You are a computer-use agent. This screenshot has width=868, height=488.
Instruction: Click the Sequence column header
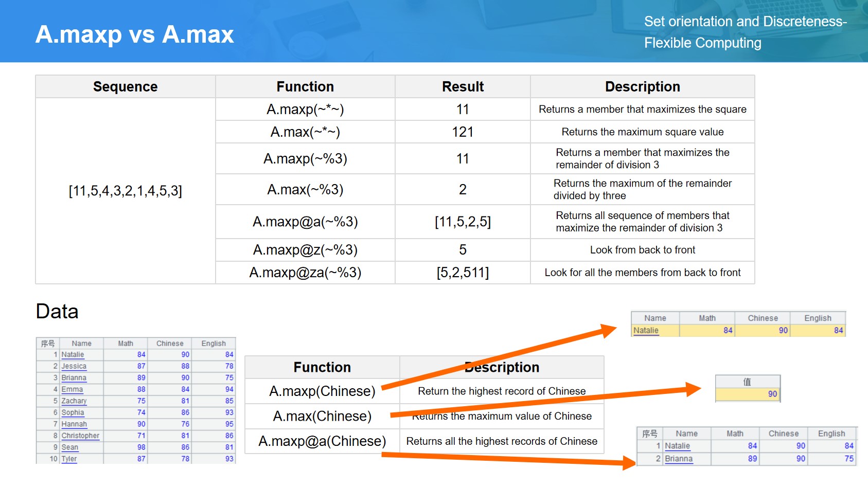tap(125, 87)
